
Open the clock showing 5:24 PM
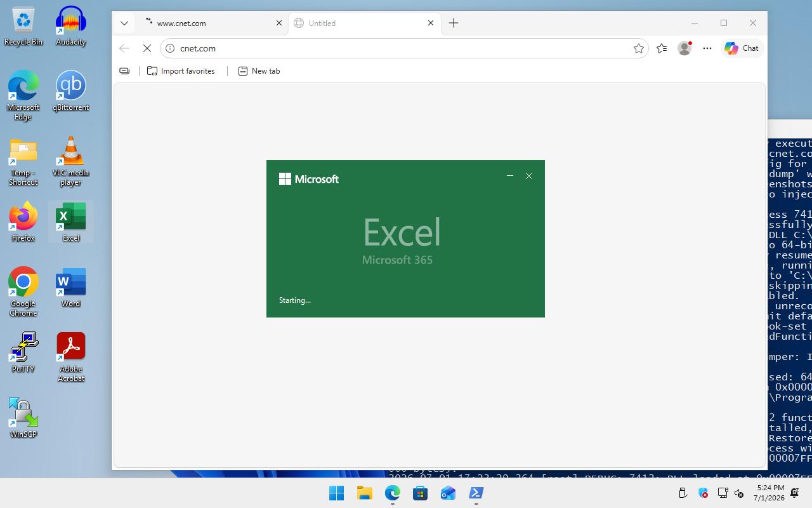click(x=770, y=493)
